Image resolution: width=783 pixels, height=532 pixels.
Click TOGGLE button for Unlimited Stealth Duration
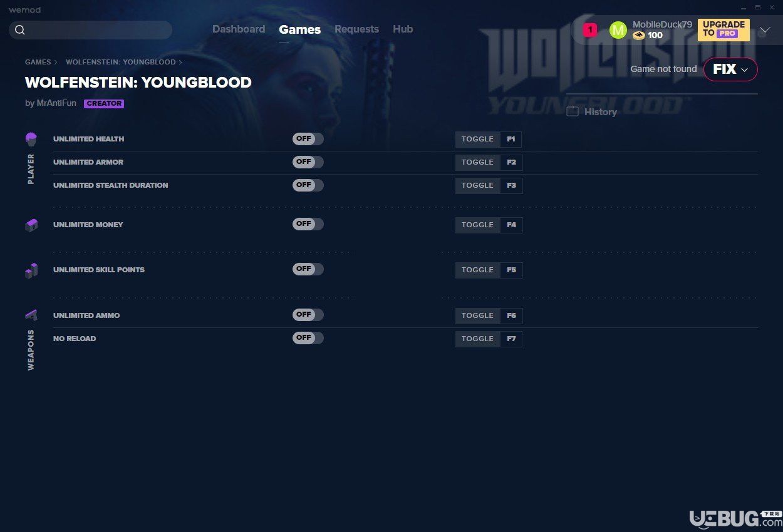click(478, 185)
